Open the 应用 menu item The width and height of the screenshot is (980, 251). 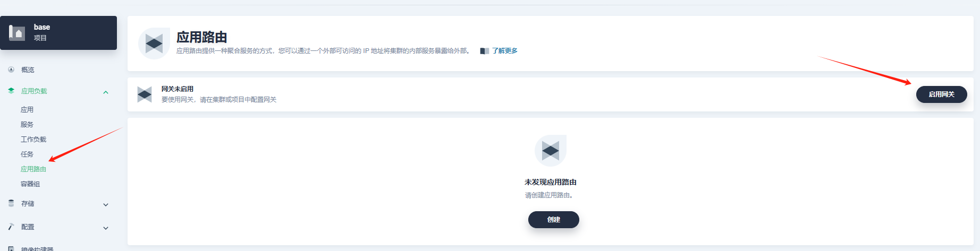(x=27, y=110)
